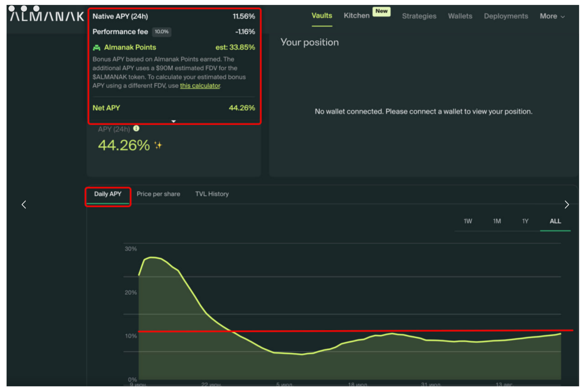Select the Daily APY tab
The image size is (588, 392).
click(x=108, y=194)
